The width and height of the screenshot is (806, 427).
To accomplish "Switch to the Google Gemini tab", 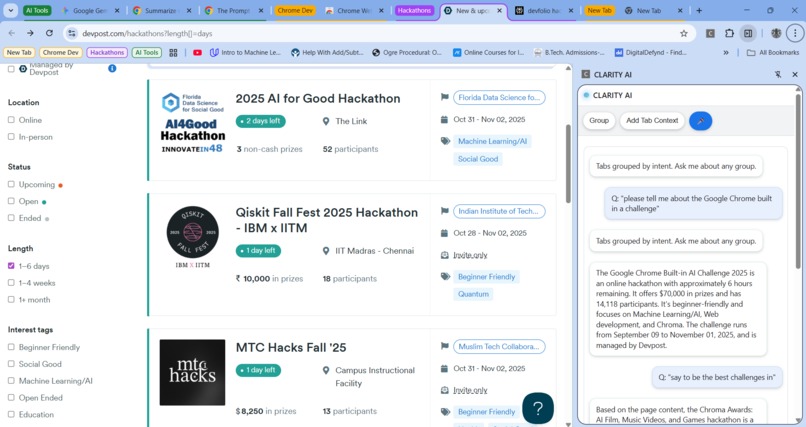I will click(88, 10).
